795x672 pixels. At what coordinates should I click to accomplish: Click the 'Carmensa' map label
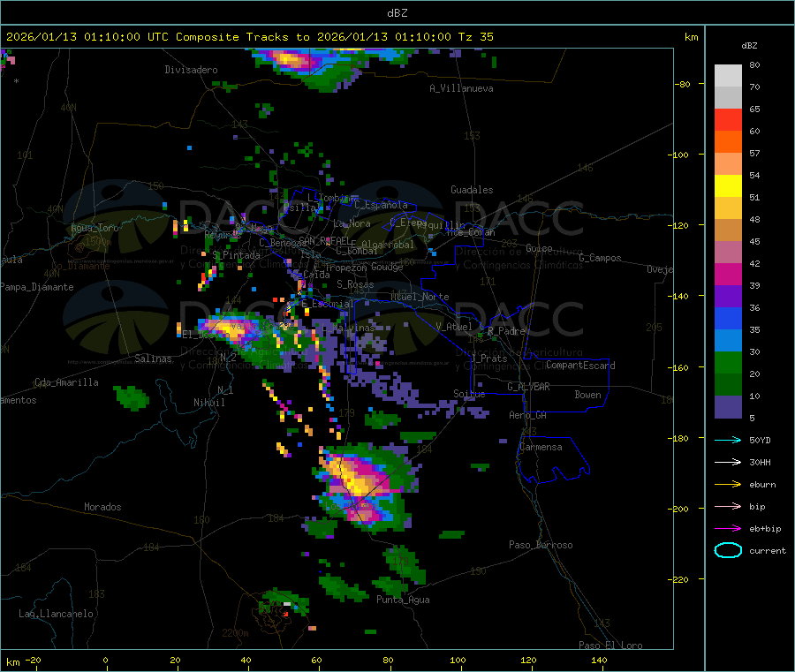(x=541, y=447)
